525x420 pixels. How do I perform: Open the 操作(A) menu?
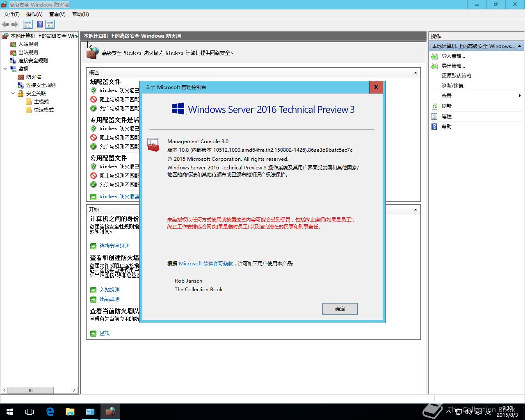coord(34,14)
